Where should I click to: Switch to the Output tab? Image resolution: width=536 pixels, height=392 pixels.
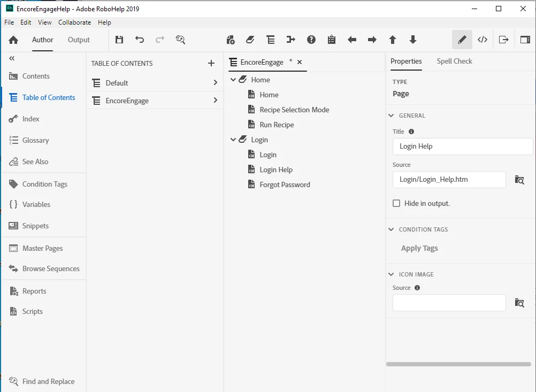coord(79,40)
